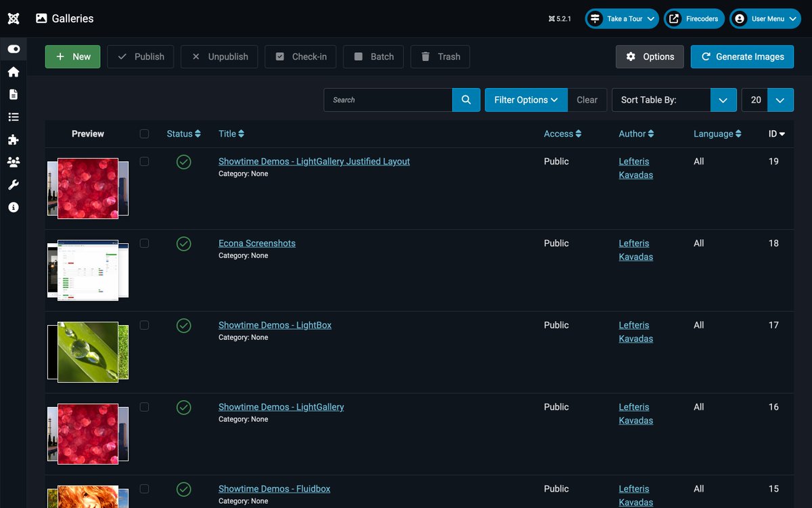The width and height of the screenshot is (812, 508).
Task: Click the Galleries image icon in header
Action: pos(42,18)
